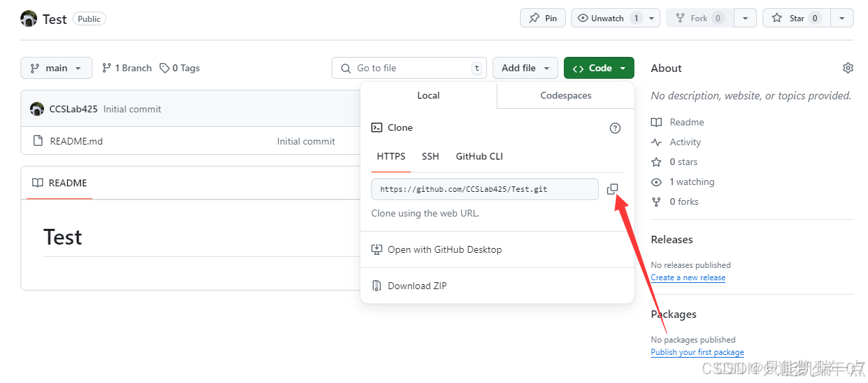Click the Test heading in README
This screenshot has height=383, width=868.
pyautogui.click(x=62, y=237)
